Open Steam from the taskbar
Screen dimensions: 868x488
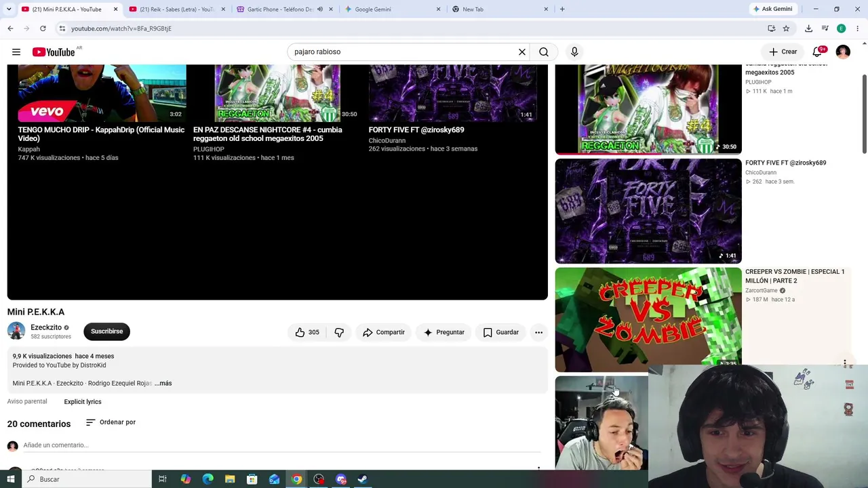tap(363, 479)
